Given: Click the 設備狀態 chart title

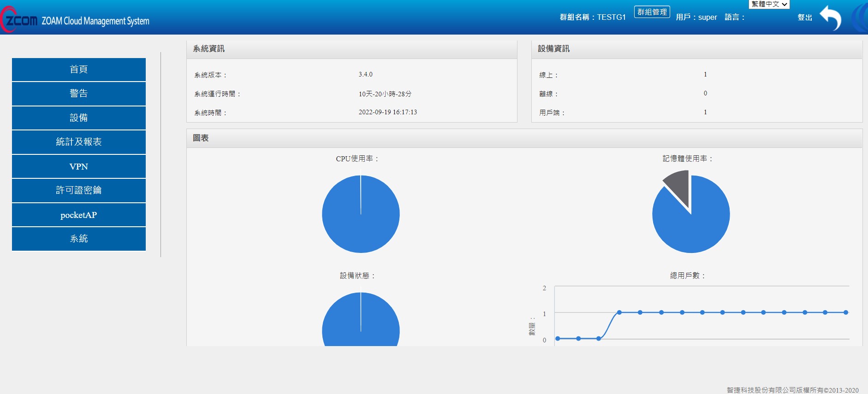Looking at the screenshot, I should (357, 276).
